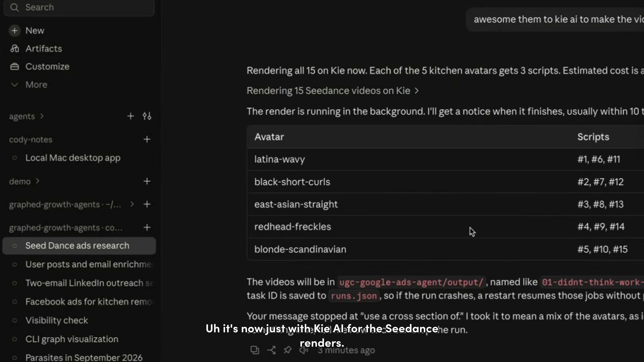Expand the demo group chevron
The height and width of the screenshot is (362, 644).
click(x=38, y=181)
